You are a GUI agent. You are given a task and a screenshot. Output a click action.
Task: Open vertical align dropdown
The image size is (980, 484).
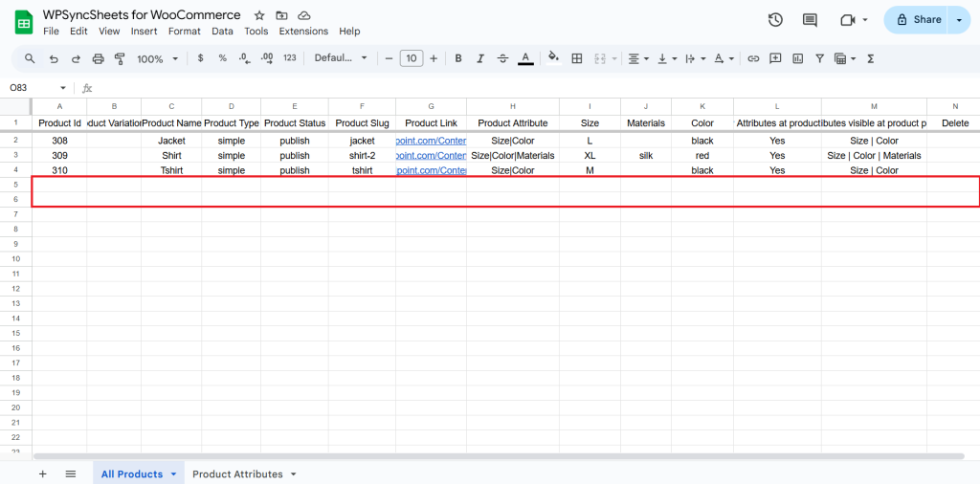click(x=667, y=58)
